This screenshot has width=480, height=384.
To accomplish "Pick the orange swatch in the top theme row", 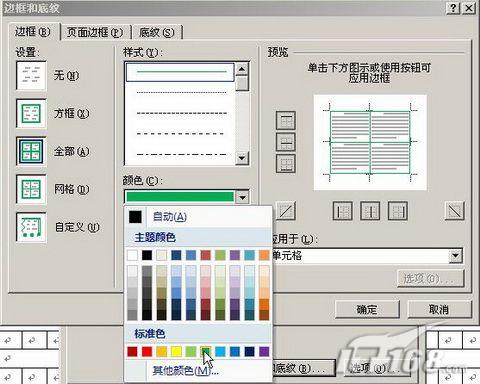I will pos(264,255).
